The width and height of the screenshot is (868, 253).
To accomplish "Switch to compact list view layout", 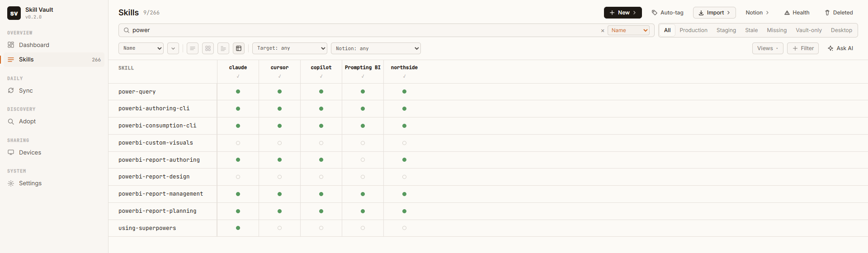I will (223, 48).
